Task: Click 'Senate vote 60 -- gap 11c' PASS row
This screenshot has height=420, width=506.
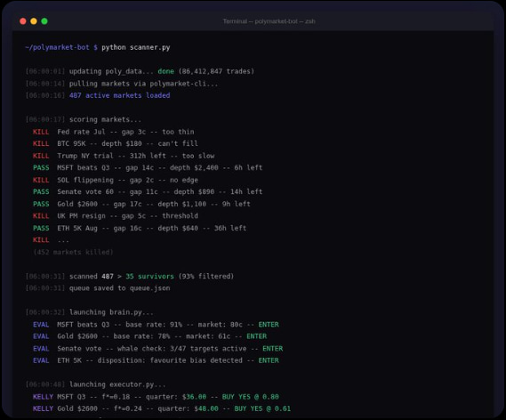Action: (148, 192)
